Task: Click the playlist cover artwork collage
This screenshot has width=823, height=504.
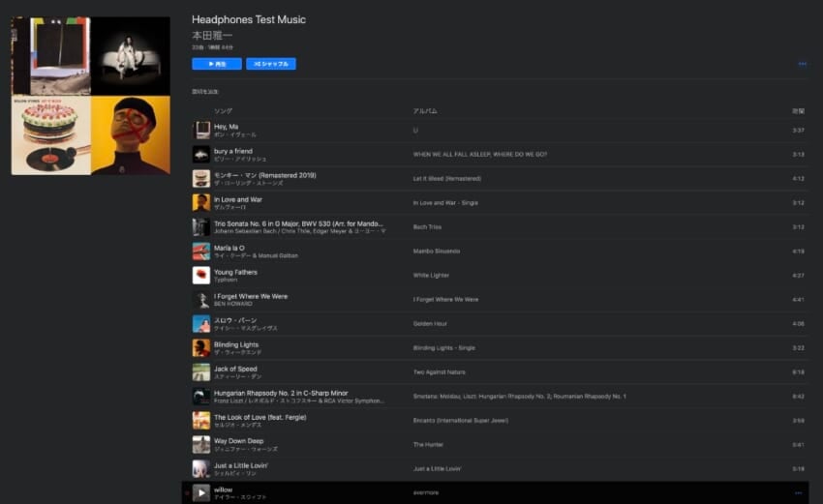Action: click(90, 96)
